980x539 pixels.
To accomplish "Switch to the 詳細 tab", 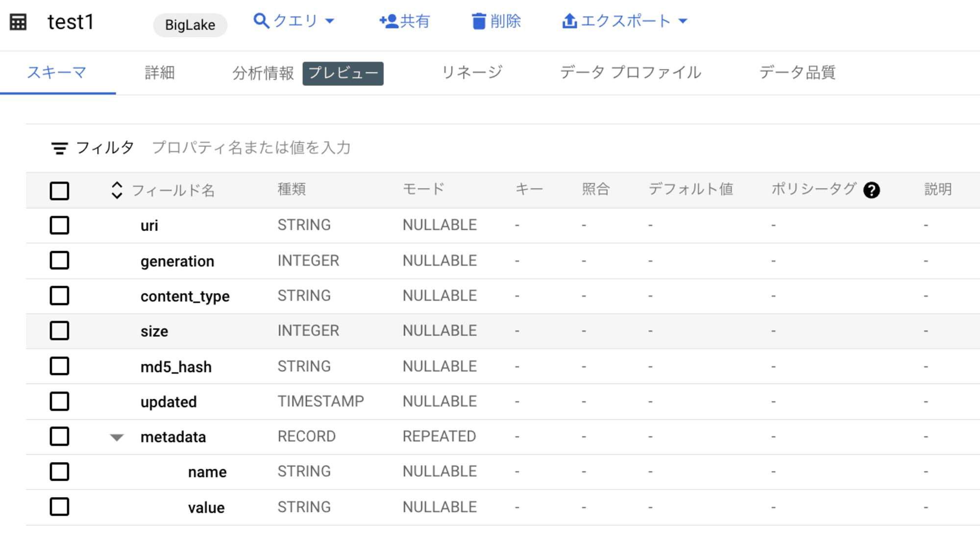I will pos(160,73).
